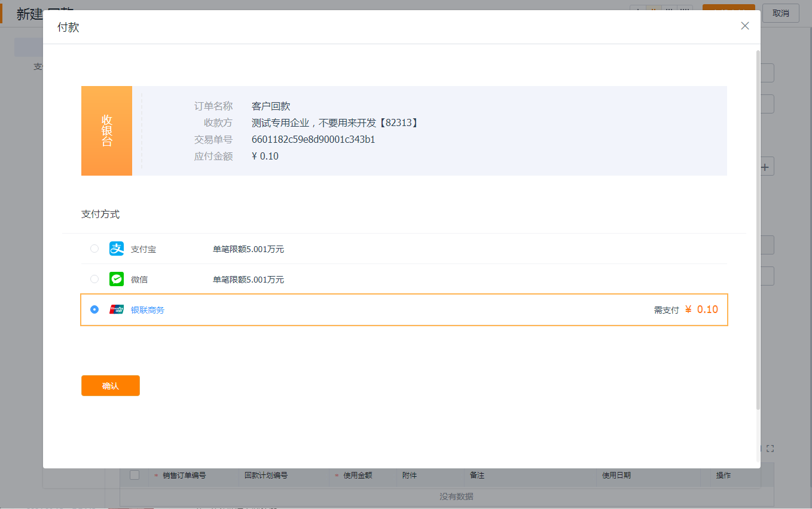
Task: Click the 微信 label text
Action: [x=139, y=280]
